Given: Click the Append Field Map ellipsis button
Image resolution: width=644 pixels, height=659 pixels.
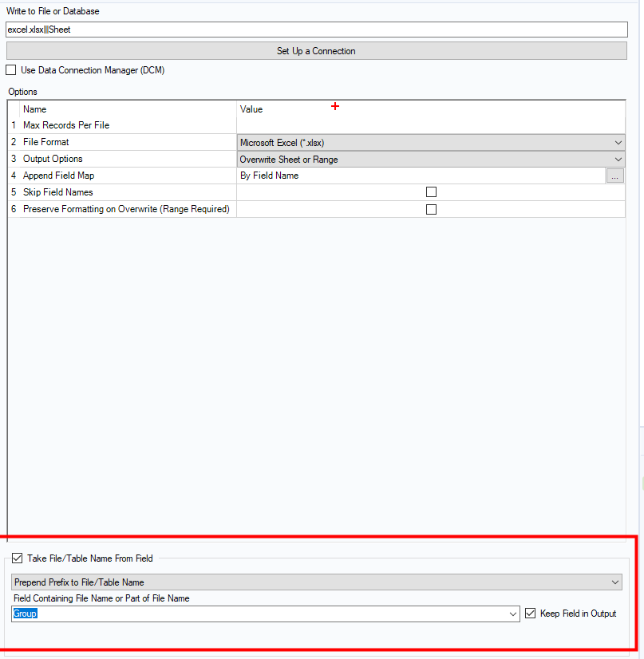Looking at the screenshot, I should [x=614, y=176].
